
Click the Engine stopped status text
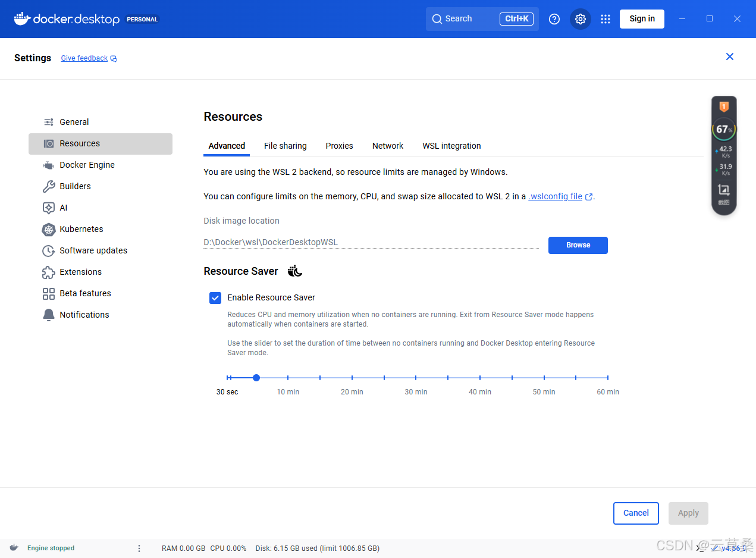pyautogui.click(x=51, y=548)
